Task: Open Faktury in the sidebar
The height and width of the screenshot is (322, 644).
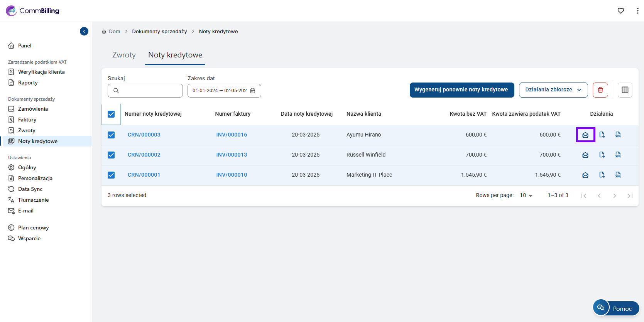Action: click(27, 120)
